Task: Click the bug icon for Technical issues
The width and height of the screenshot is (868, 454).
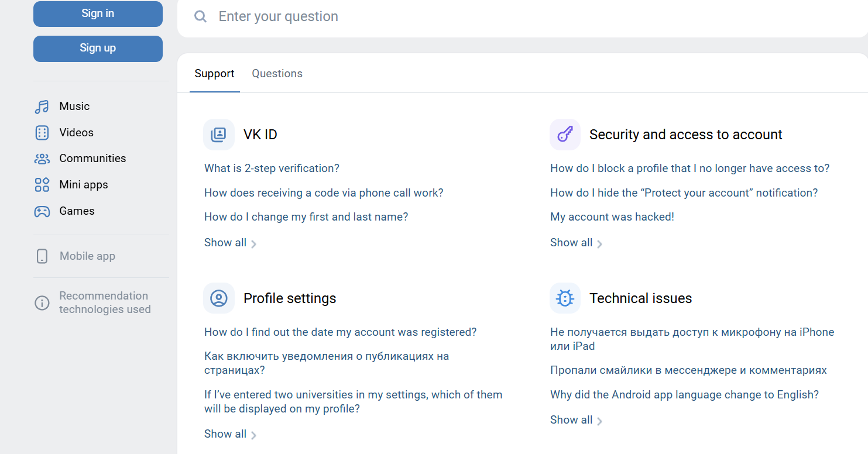Action: point(564,298)
